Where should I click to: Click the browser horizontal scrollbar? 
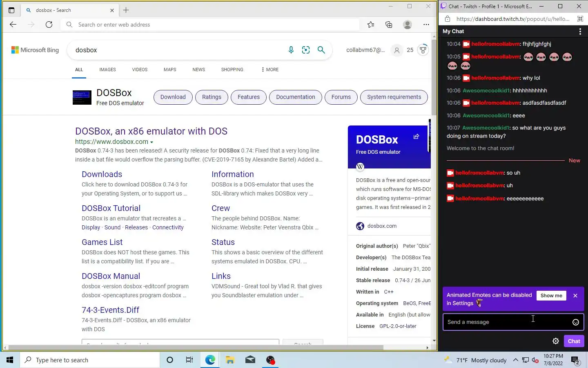pos(196,348)
